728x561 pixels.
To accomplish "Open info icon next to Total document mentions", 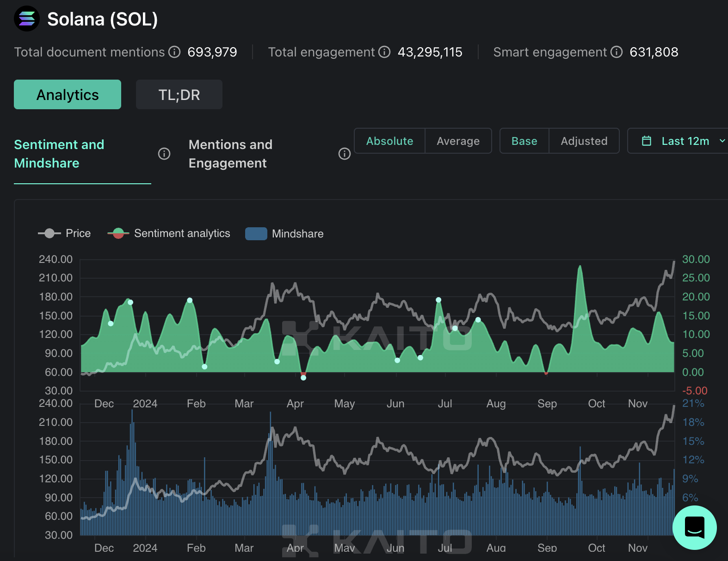I will (x=174, y=52).
